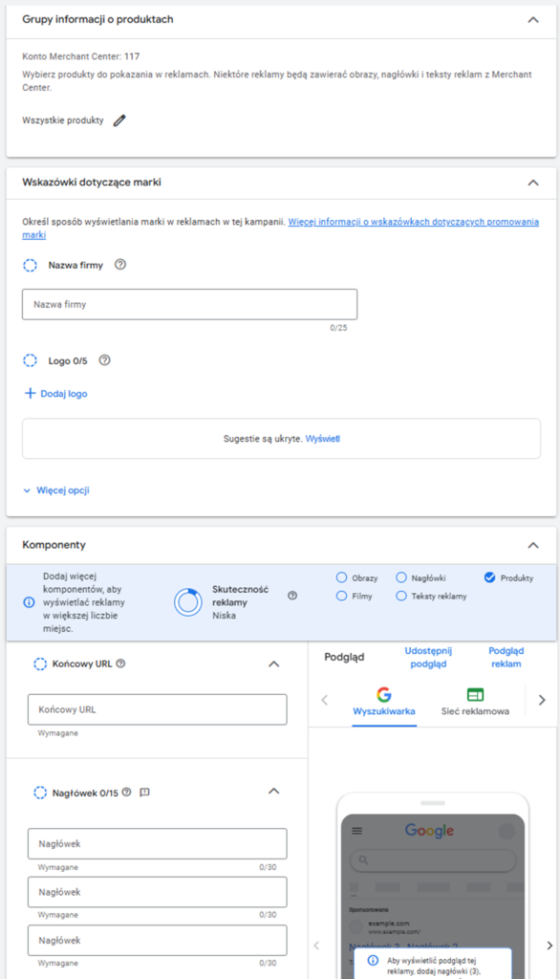Click the Dodaj logo button
Image resolution: width=560 pixels, height=979 pixels.
[x=55, y=393]
